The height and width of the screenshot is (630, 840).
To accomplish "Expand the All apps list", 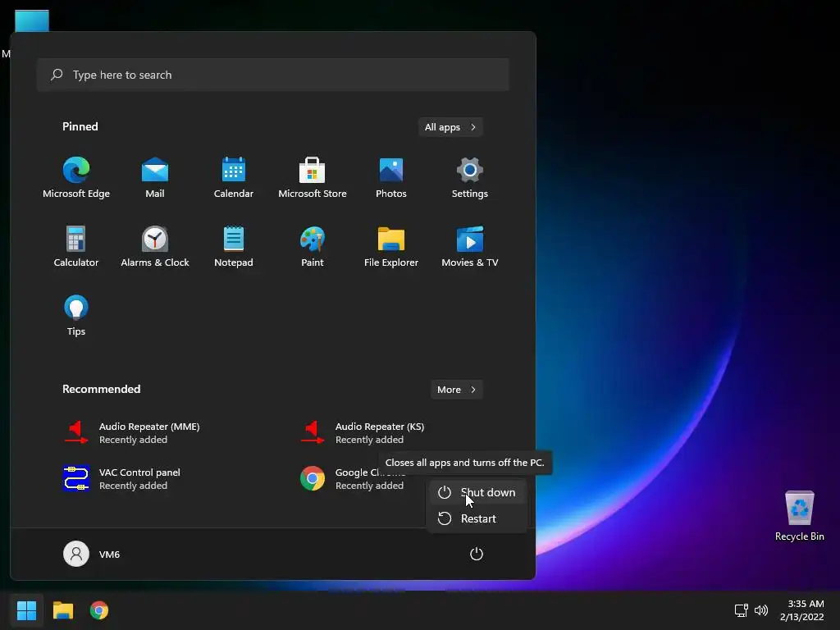I will 450,127.
